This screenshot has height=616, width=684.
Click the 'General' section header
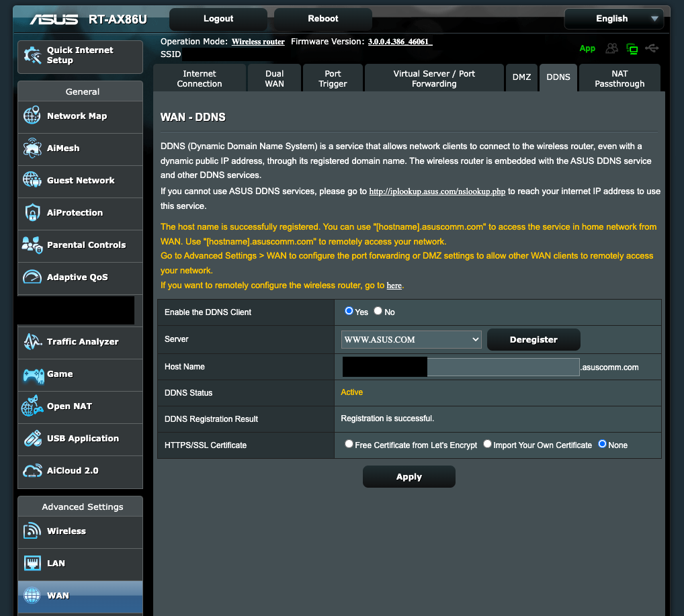83,91
